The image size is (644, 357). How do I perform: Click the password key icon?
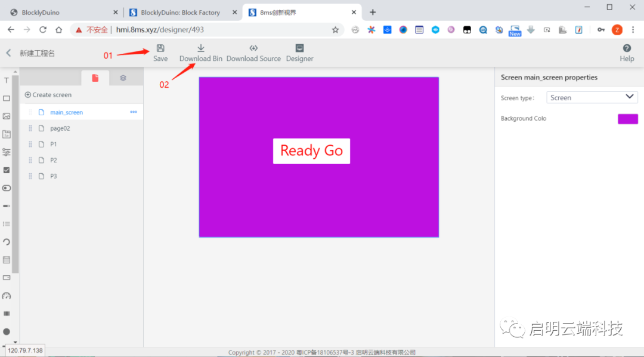(x=601, y=30)
